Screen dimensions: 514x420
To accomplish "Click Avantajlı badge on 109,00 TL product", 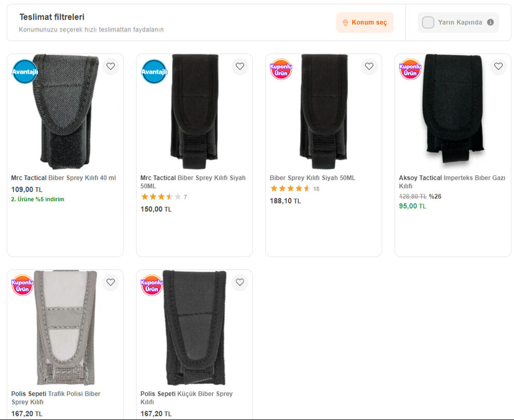I will pos(24,71).
